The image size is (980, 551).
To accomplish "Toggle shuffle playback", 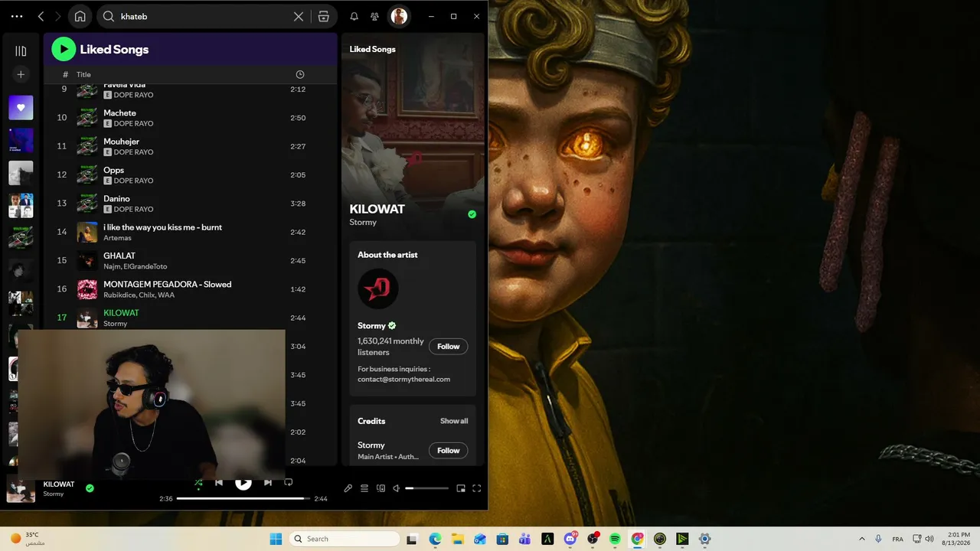I will 198,483.
